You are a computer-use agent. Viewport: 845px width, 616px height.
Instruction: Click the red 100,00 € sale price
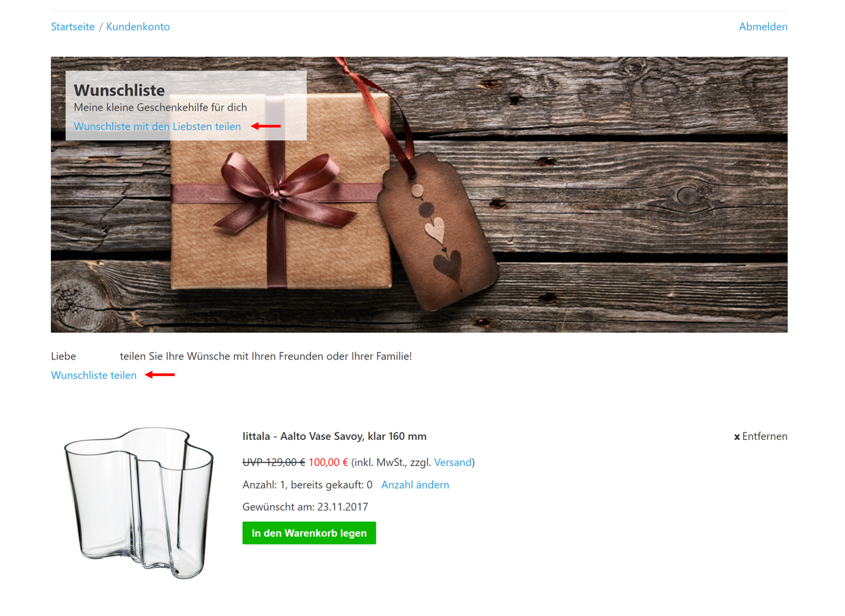(328, 463)
